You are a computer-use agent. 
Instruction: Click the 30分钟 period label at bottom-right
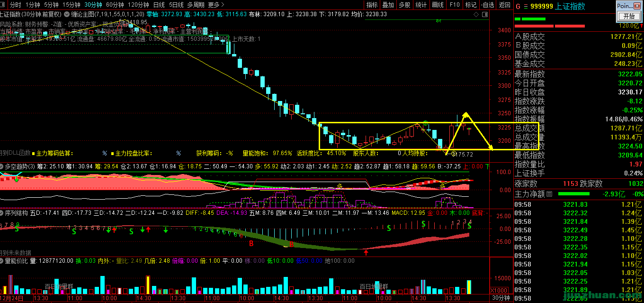501,298
